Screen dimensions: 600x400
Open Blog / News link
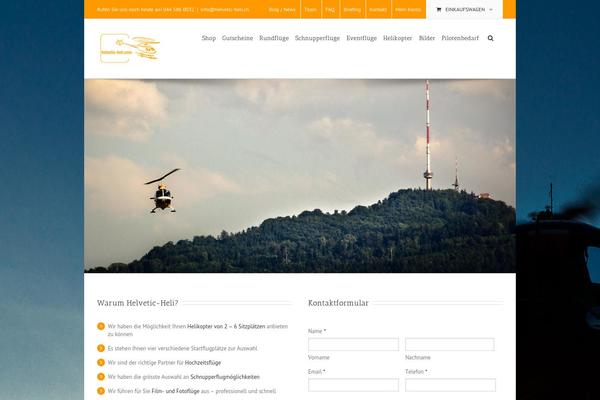[282, 9]
